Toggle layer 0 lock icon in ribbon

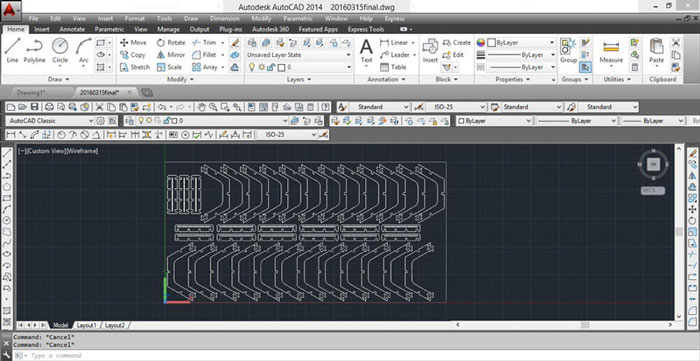[271, 67]
